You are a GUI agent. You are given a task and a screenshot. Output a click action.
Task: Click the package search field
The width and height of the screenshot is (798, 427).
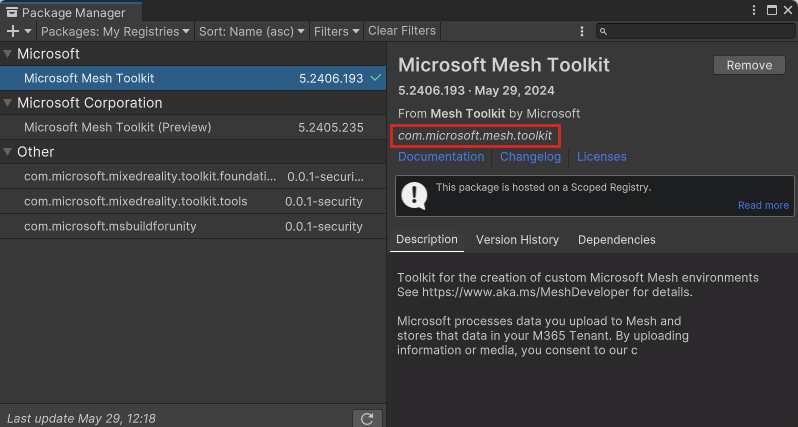(700, 31)
